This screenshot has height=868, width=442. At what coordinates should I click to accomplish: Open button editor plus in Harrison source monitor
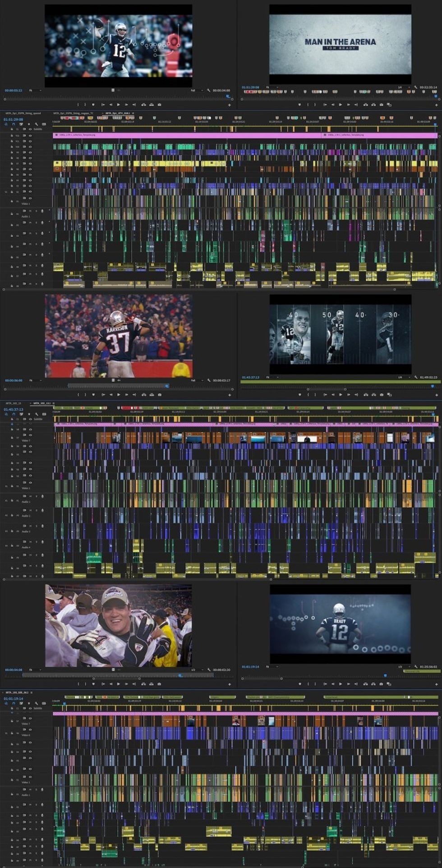point(230,395)
